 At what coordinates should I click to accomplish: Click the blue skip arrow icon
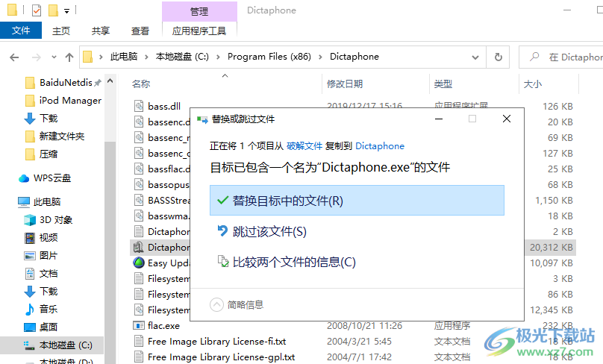click(222, 230)
